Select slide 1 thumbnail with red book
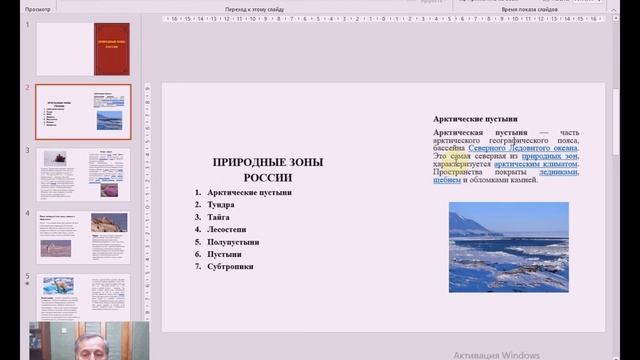The width and height of the screenshot is (640, 360). [x=83, y=49]
